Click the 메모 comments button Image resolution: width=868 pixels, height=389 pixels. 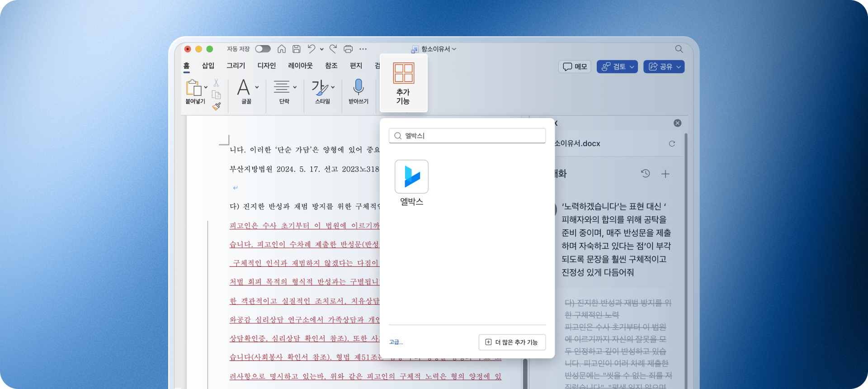click(x=575, y=66)
